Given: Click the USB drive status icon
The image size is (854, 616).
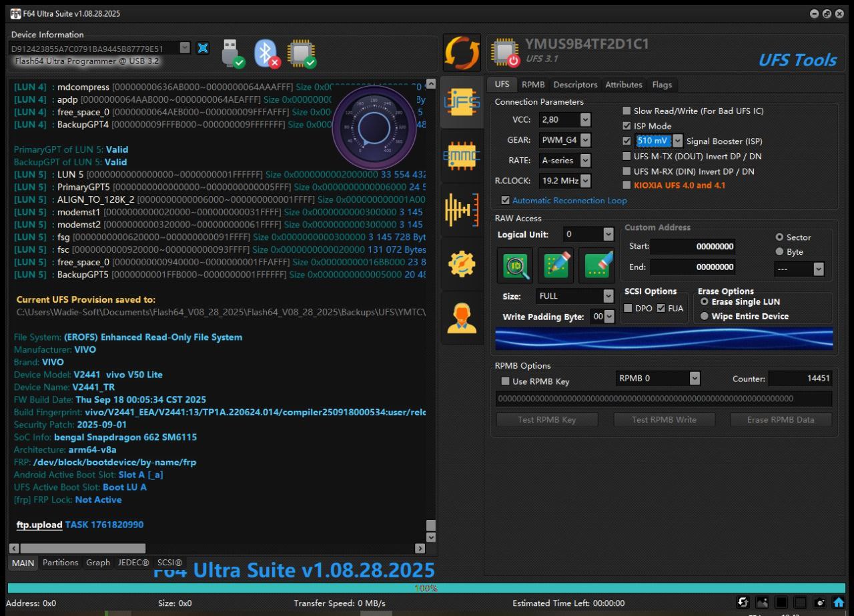Looking at the screenshot, I should tap(232, 53).
